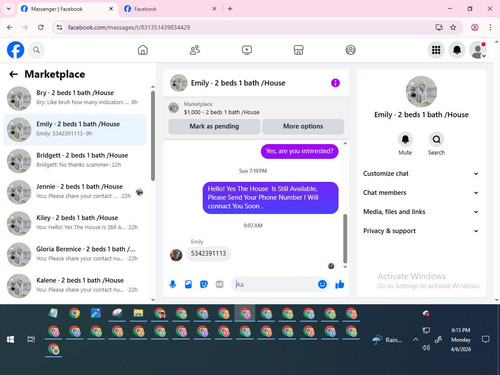Click the 5342391113 message bubble
500x375 pixels.
208,254
